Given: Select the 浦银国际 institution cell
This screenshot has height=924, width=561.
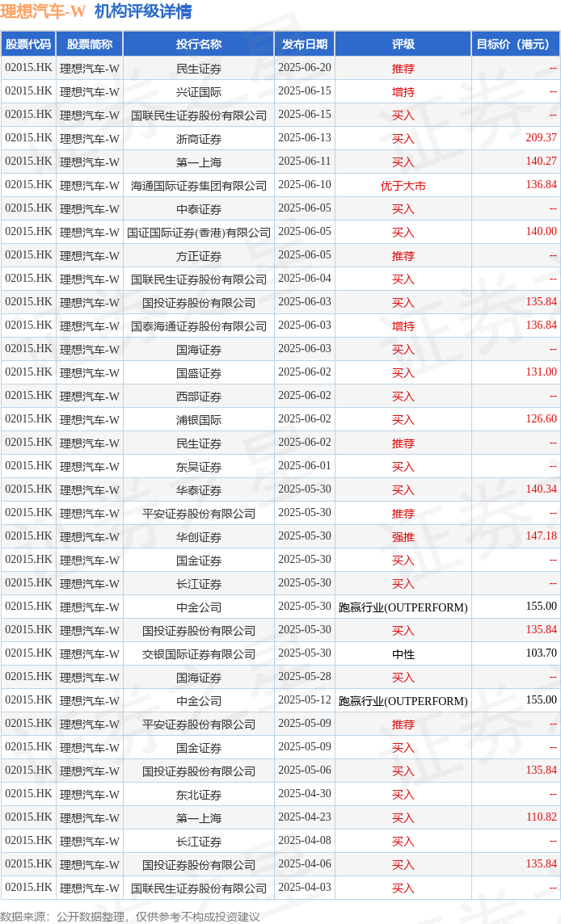Looking at the screenshot, I should (x=199, y=420).
